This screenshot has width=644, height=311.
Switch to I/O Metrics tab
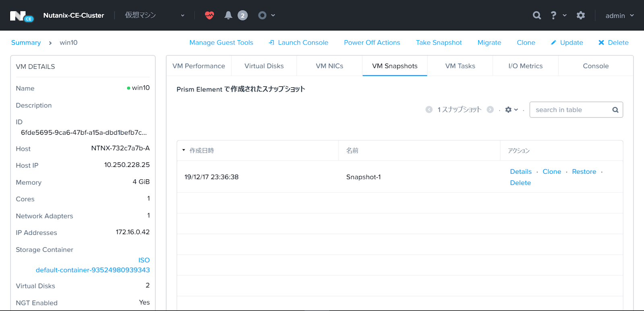(x=525, y=66)
